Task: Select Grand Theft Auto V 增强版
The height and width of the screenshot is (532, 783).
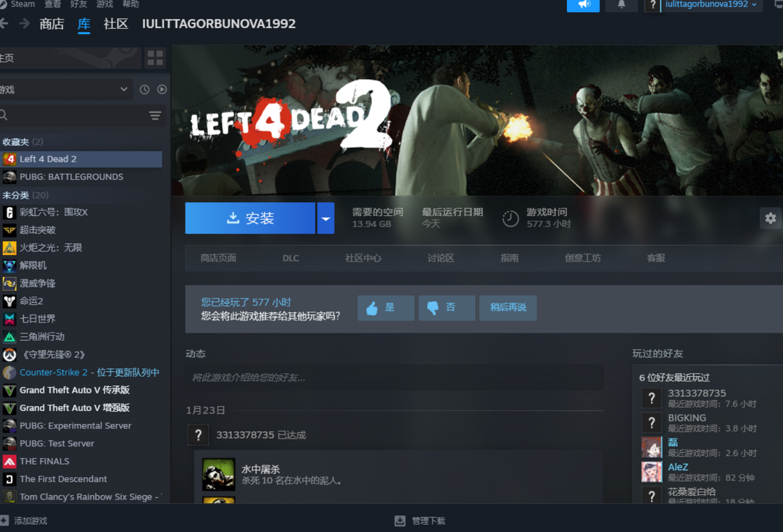Action: coord(81,408)
